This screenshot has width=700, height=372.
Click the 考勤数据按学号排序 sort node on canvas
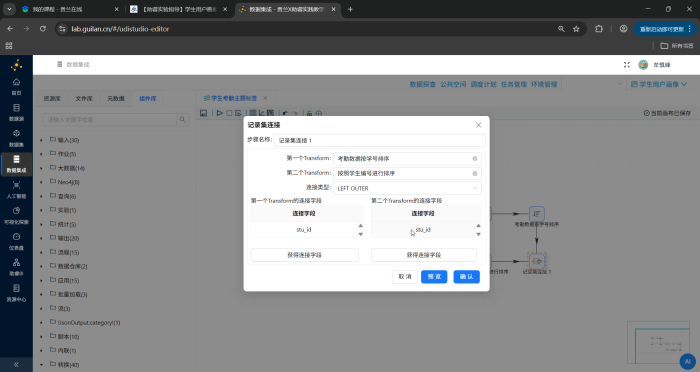pos(537,213)
